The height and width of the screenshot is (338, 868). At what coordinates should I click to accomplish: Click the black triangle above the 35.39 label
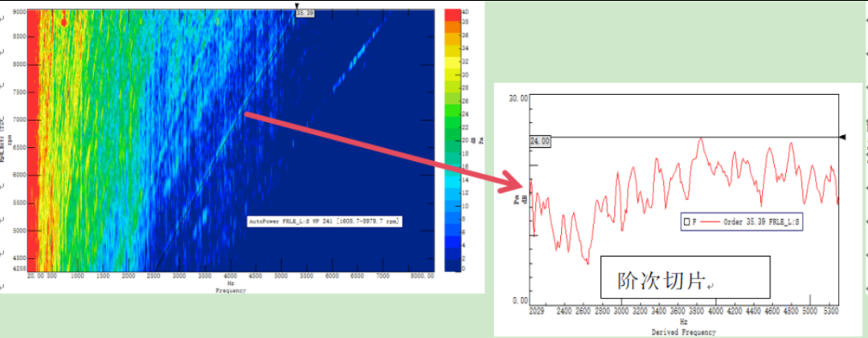click(x=297, y=6)
